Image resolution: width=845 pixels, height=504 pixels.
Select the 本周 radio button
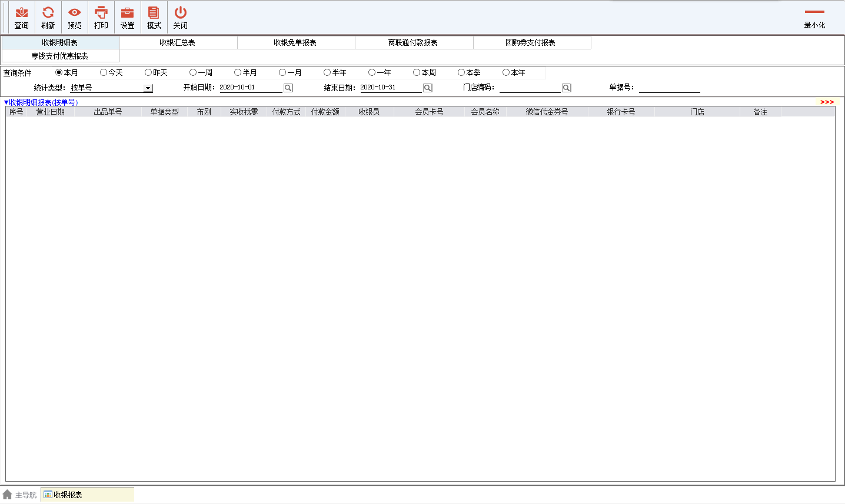(417, 72)
